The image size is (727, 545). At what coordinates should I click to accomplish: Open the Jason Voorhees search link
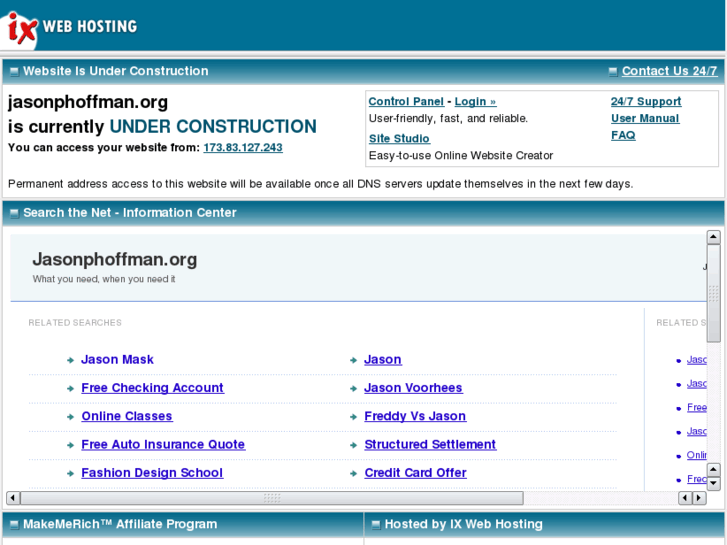(x=414, y=388)
